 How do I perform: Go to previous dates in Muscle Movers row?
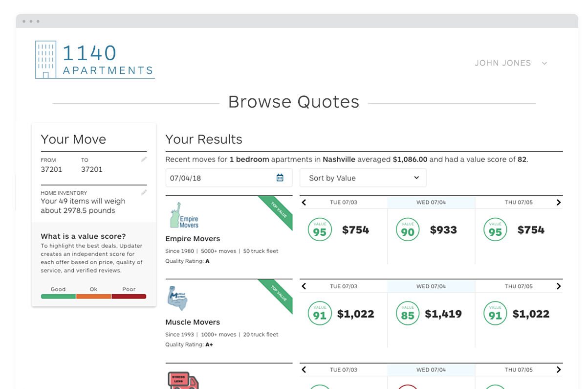click(304, 286)
